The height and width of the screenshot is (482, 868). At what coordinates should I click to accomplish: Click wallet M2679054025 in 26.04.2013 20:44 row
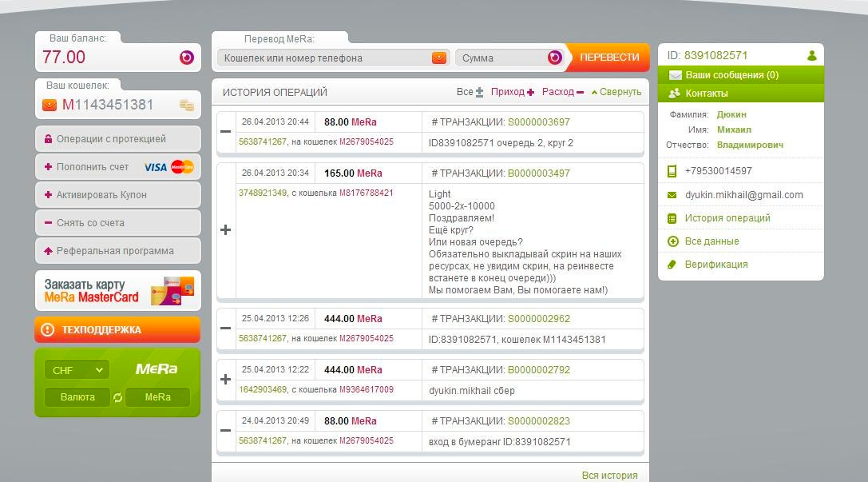point(367,141)
